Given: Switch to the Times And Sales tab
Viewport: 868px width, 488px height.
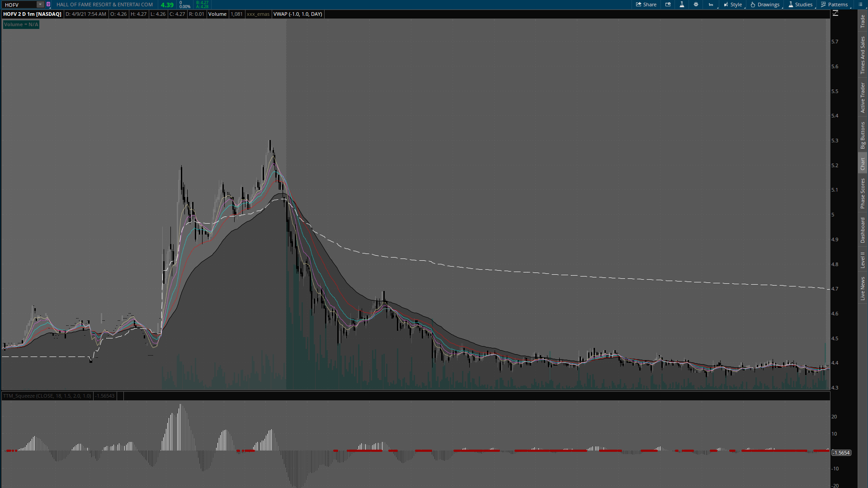Looking at the screenshot, I should (x=863, y=55).
